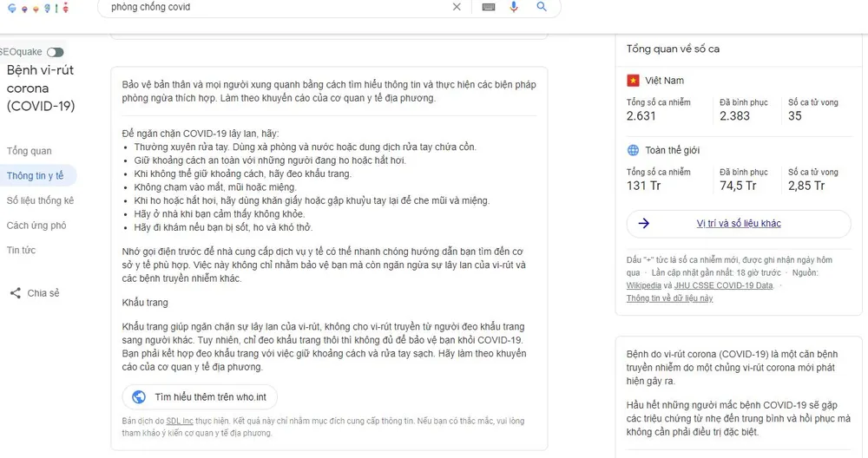The width and height of the screenshot is (868, 458).
Task: Open Số liệu thống kê tab
Action: click(41, 200)
